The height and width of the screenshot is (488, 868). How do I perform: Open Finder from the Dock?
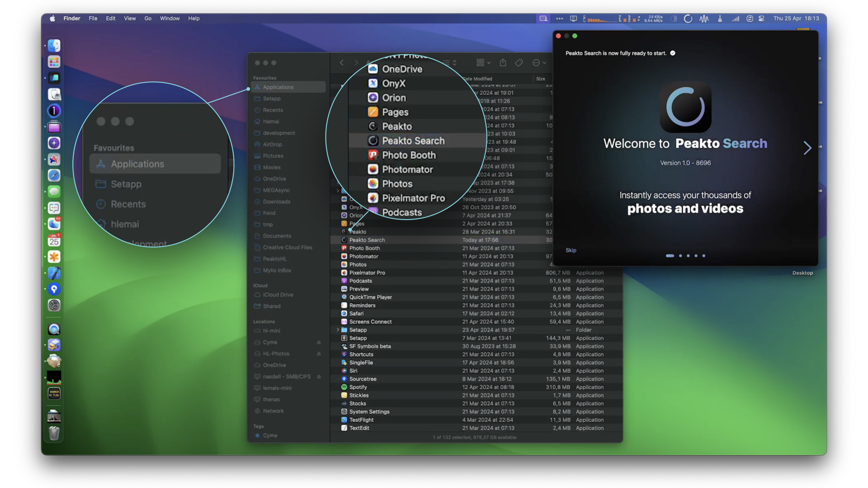54,45
